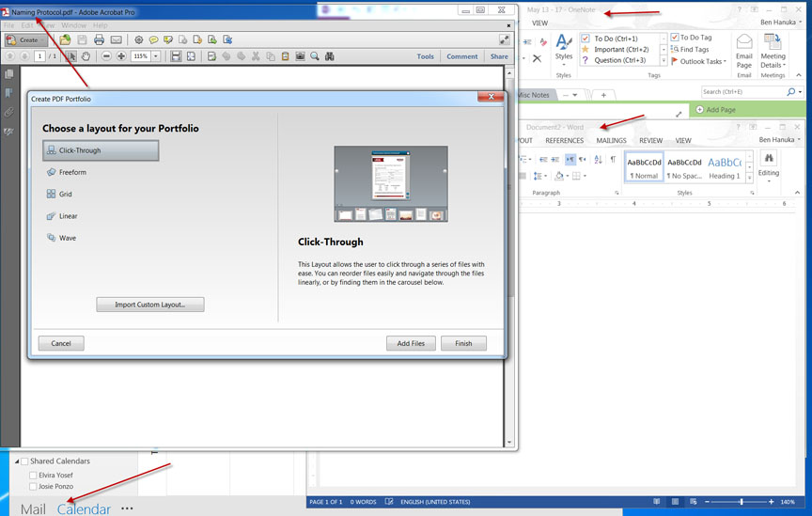Zoom out with the Acrobat minus icon

pyautogui.click(x=106, y=56)
